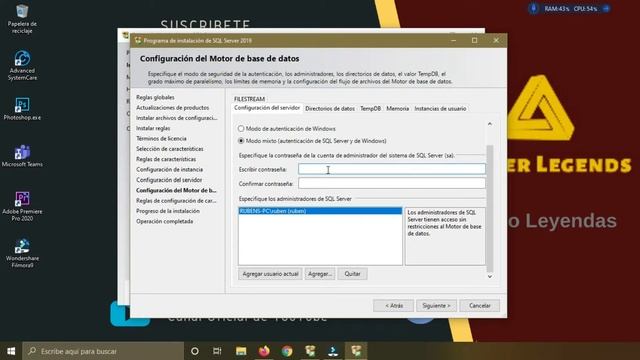
Task: Click Configuración del servidor step in sidebar
Action: (169, 180)
